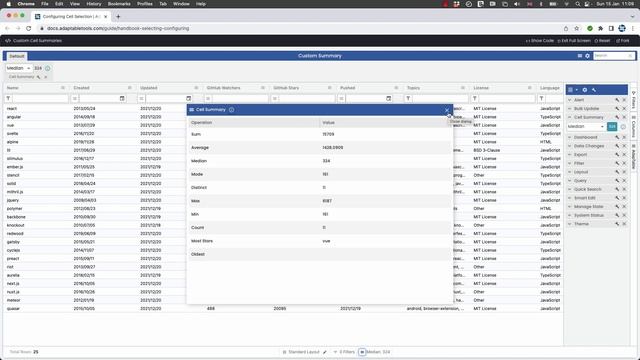Open the Created column header menu
The width and height of the screenshot is (640, 360).
(x=130, y=88)
